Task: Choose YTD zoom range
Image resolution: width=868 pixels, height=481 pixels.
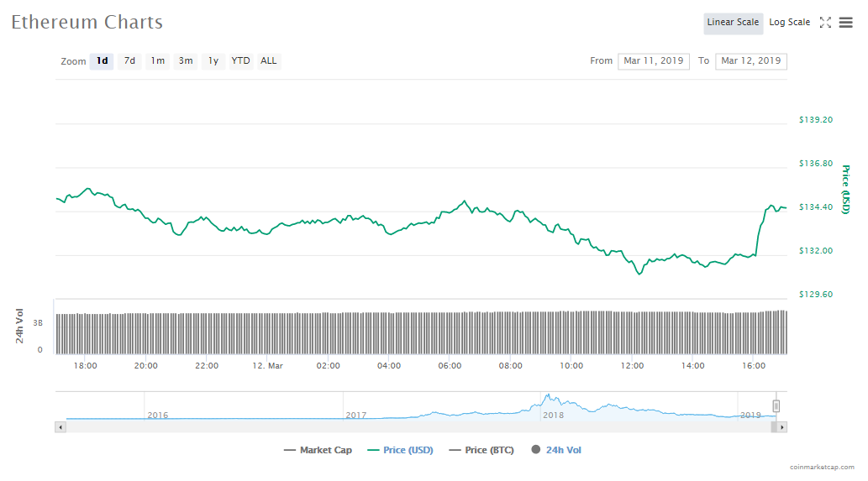Action: 240,61
